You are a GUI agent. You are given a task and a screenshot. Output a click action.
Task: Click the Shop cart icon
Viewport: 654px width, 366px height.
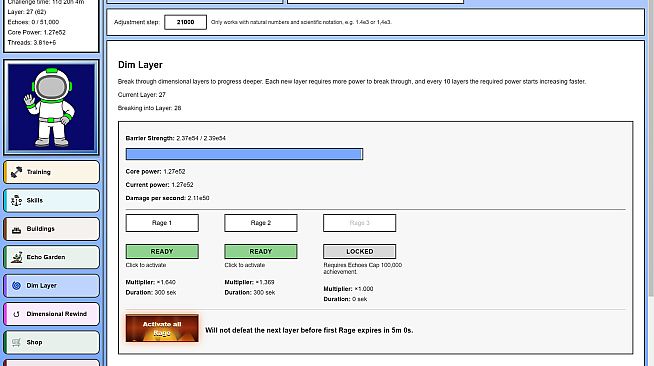coord(16,342)
